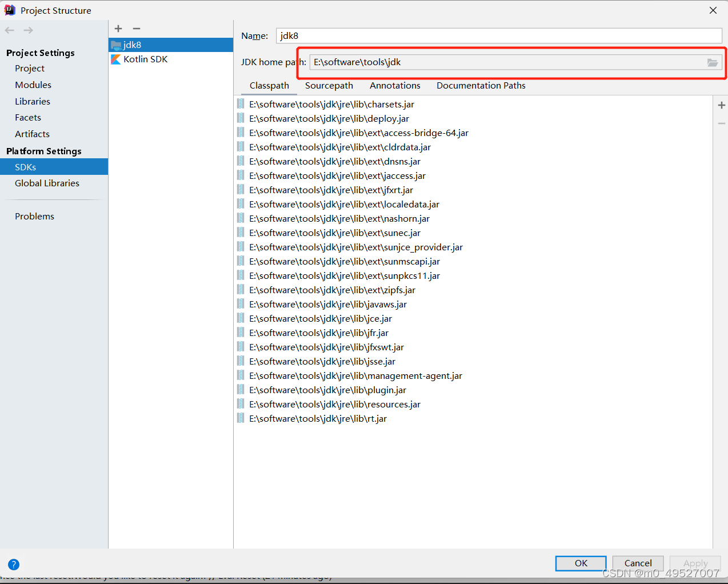
Task: Select management-agent.jar entry
Action: (355, 376)
